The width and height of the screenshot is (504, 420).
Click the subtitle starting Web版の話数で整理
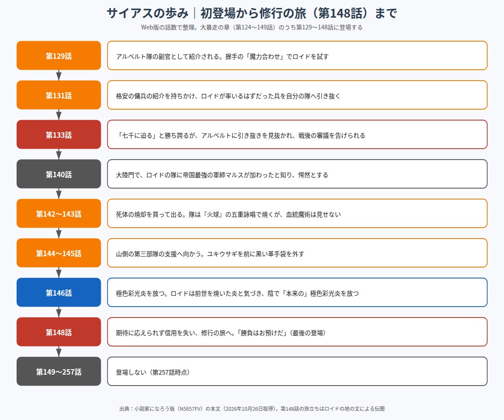[252, 28]
